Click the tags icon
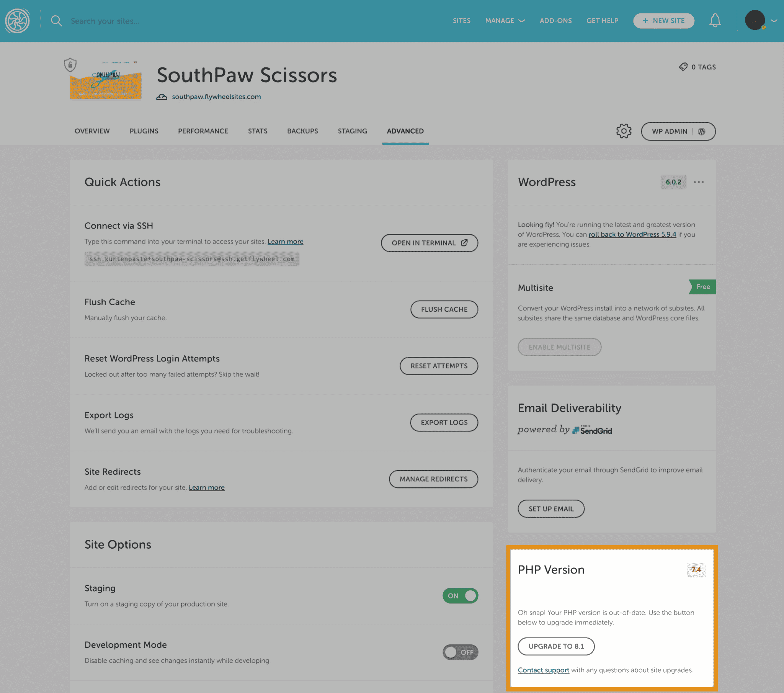Viewport: 784px width, 693px height. [x=683, y=67]
